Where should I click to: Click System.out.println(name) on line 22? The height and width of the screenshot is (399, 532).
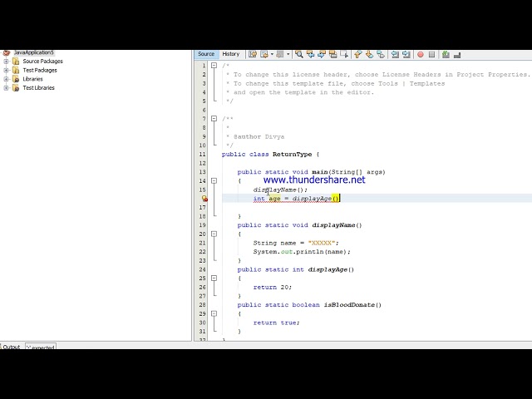302,252
